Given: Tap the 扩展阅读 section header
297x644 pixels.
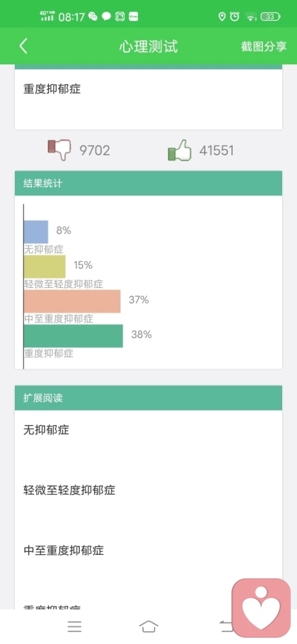Looking at the screenshot, I should (148, 398).
